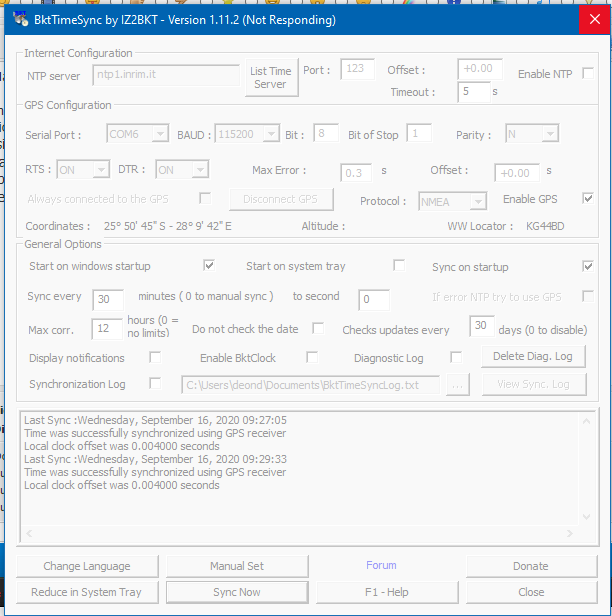
Task: Enable Display notifications checkbox
Action: [x=155, y=358]
